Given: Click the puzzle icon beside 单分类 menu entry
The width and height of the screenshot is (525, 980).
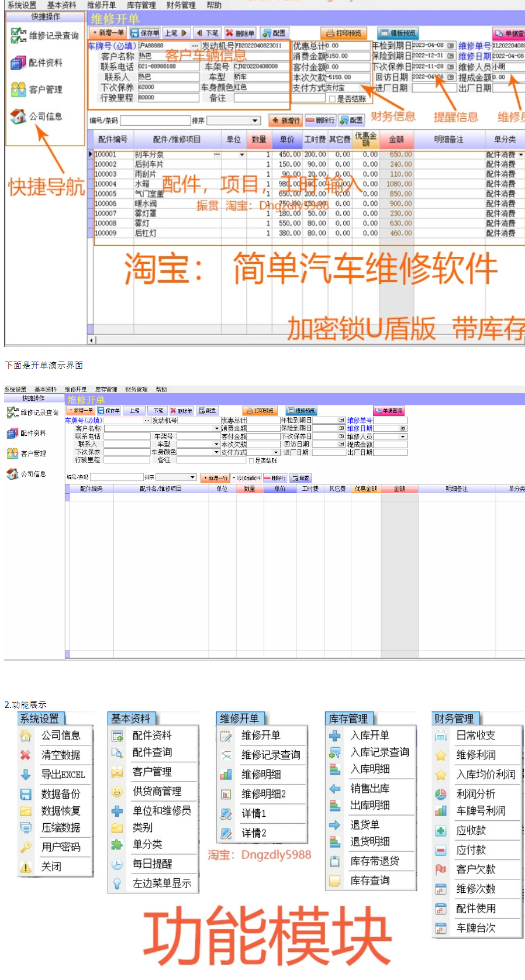Looking at the screenshot, I should pos(117,844).
